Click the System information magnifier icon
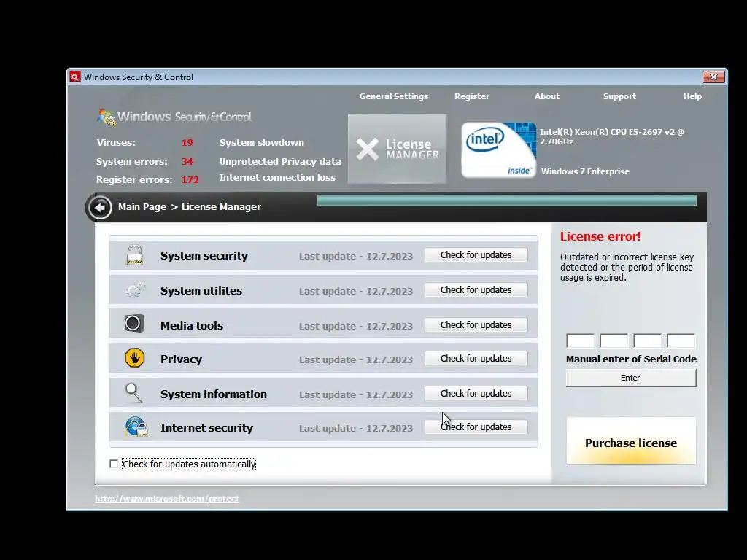The height and width of the screenshot is (560, 747). 134,393
